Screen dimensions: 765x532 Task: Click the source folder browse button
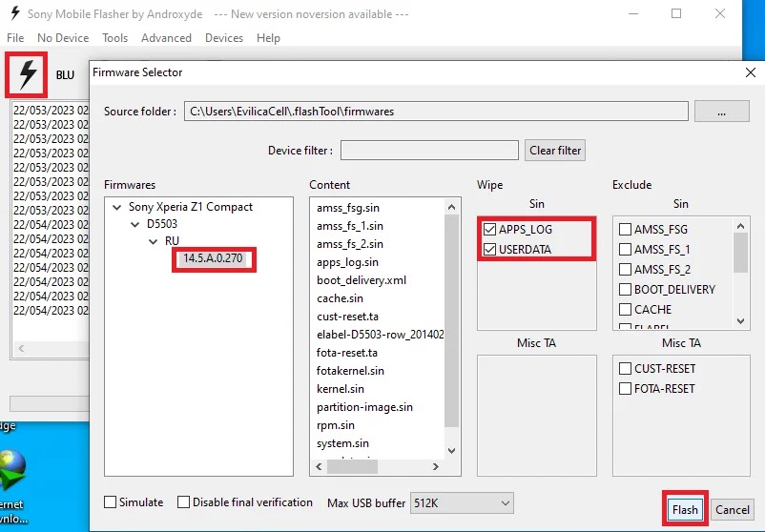(721, 112)
